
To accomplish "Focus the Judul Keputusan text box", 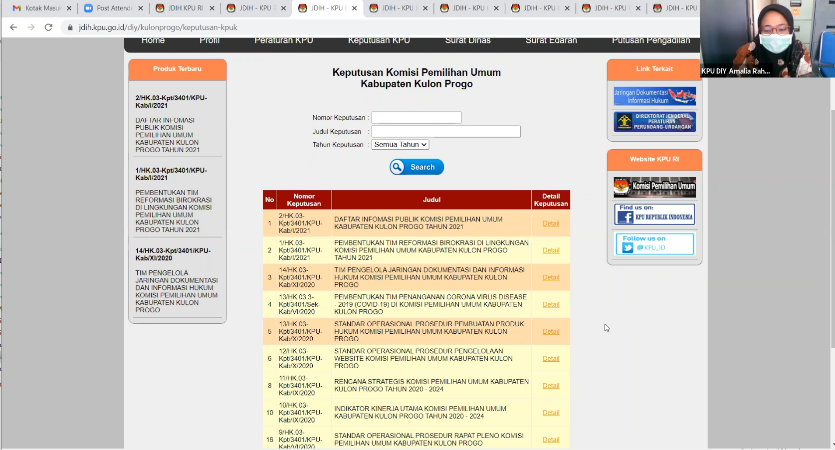I will (x=445, y=131).
